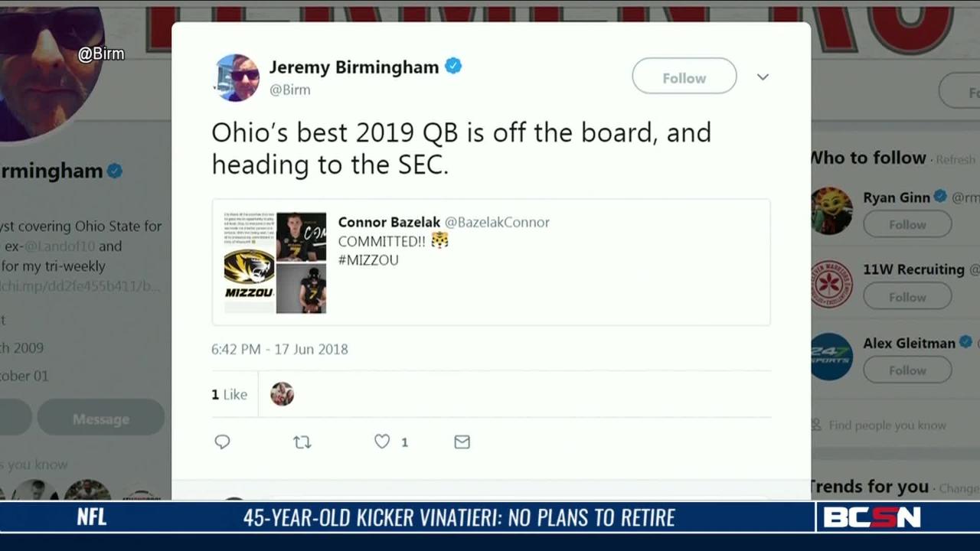980x551 pixels.
Task: Follow 11W Recruiting in suggestions
Action: click(907, 297)
